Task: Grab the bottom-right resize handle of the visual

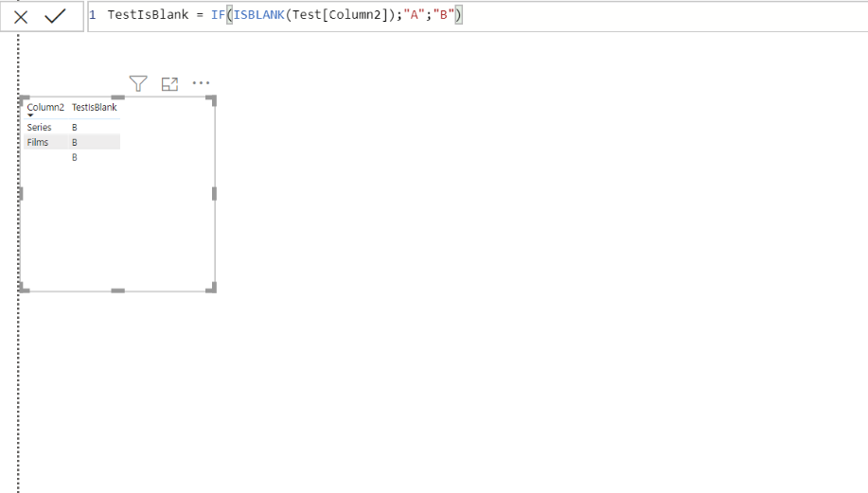Action: [211, 288]
